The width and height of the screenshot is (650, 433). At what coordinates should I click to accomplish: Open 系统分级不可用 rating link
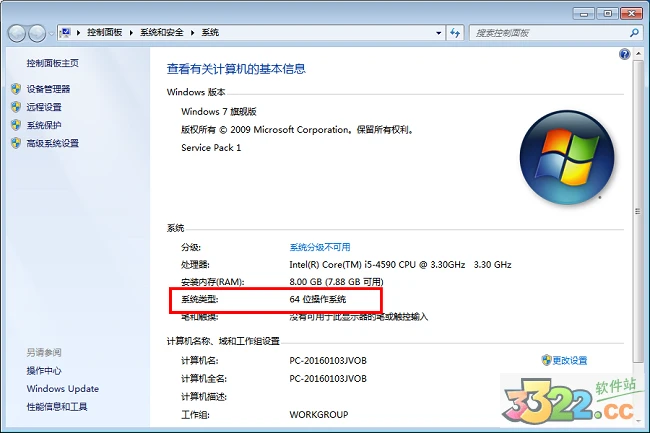coord(320,247)
